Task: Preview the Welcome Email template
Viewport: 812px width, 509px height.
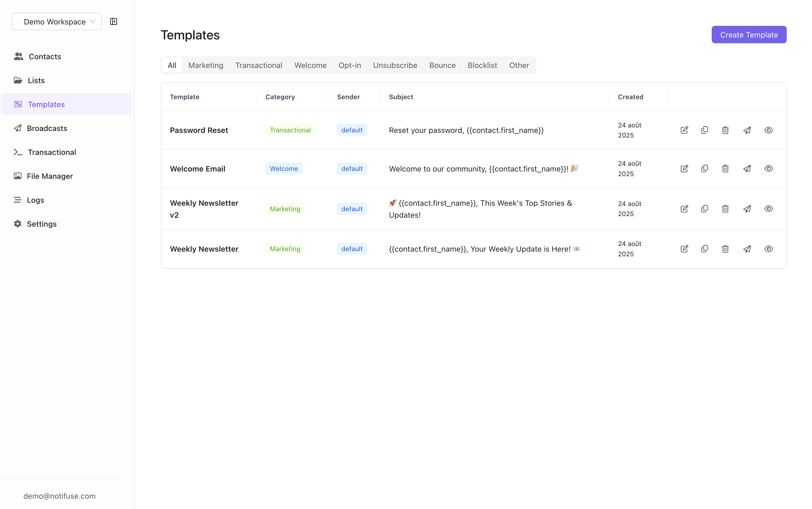Action: click(x=768, y=169)
